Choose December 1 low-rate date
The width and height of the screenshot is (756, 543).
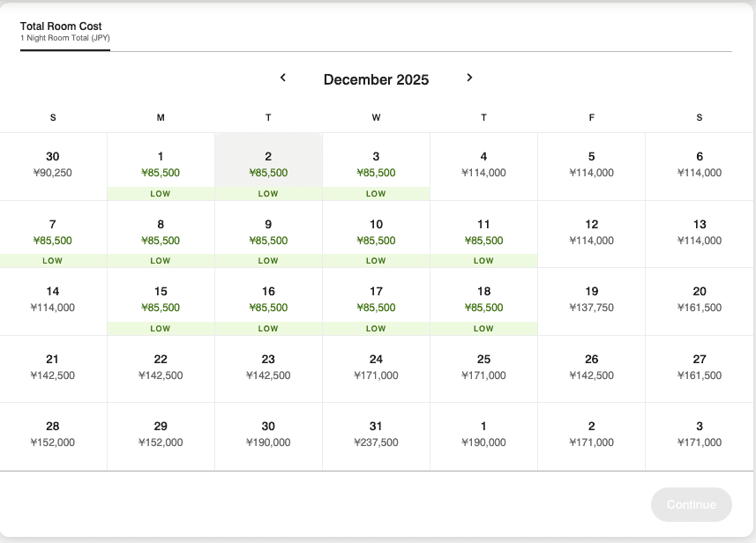coord(161,165)
